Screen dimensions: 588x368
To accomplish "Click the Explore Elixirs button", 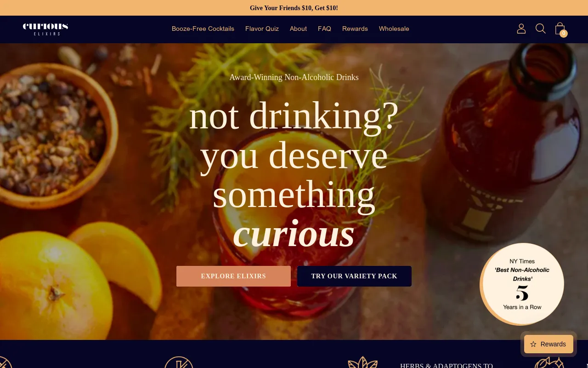I will click(233, 276).
